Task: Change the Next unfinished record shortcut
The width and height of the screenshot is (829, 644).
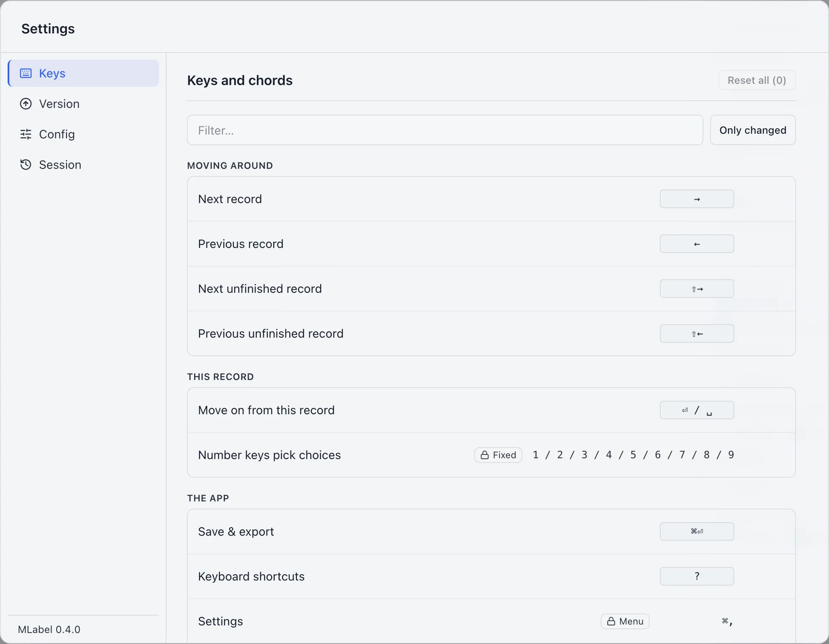Action: [697, 289]
